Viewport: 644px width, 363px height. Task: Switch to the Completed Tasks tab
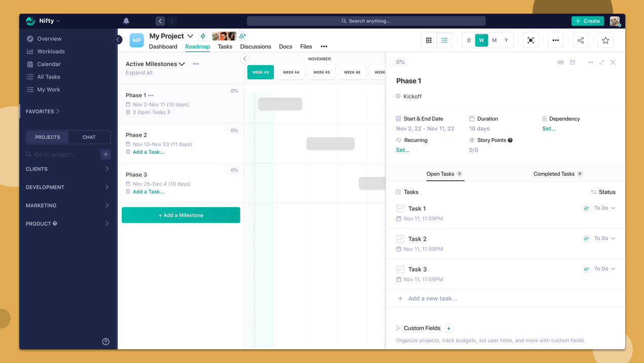pyautogui.click(x=555, y=174)
